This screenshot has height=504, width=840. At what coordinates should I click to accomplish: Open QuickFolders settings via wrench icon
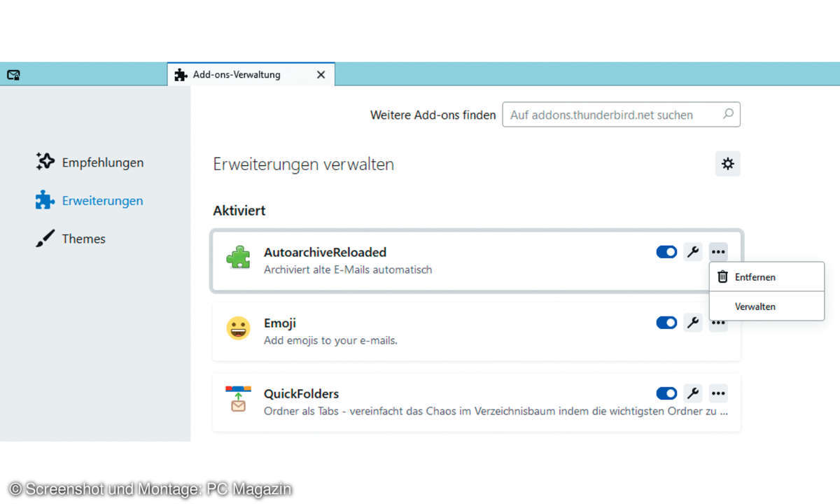click(693, 393)
